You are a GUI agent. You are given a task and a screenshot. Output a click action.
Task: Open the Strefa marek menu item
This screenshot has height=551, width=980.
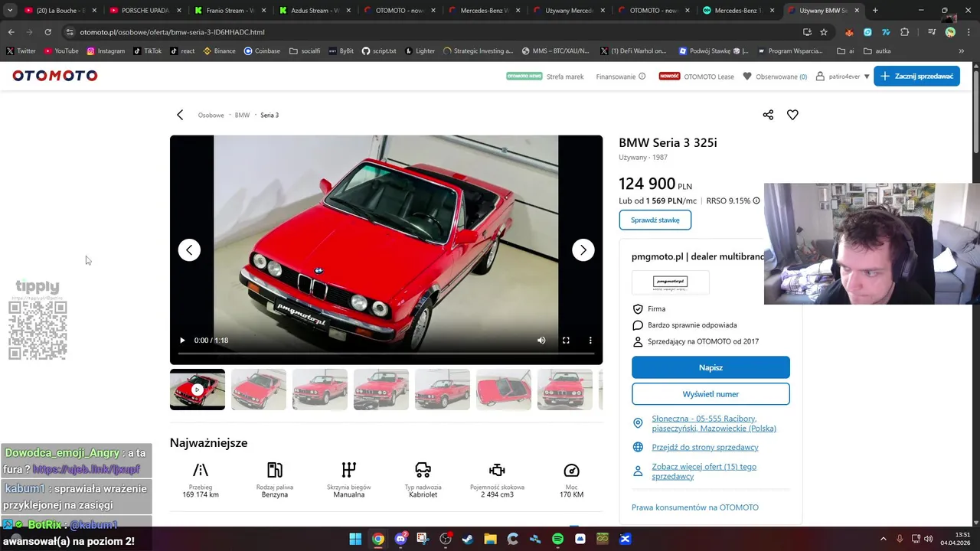tap(565, 77)
